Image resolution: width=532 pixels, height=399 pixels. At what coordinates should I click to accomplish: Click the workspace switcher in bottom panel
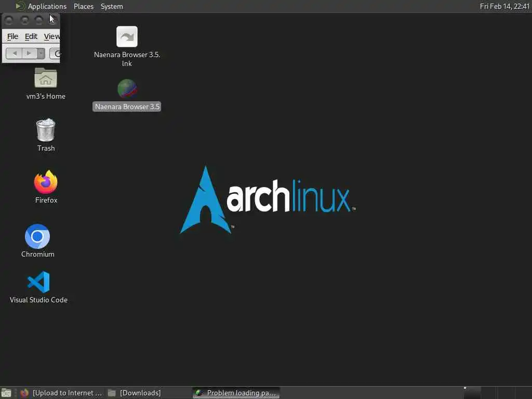(497, 393)
